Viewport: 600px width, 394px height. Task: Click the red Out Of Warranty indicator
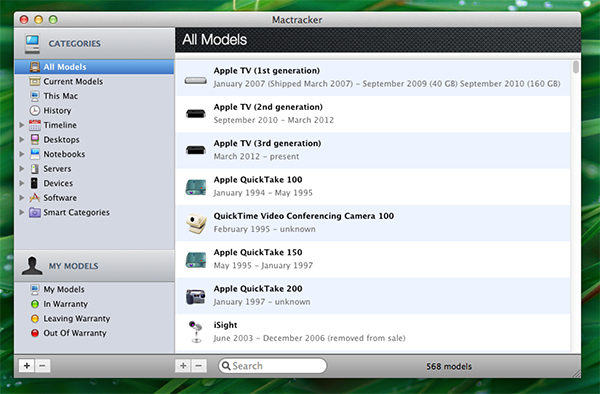(35, 333)
